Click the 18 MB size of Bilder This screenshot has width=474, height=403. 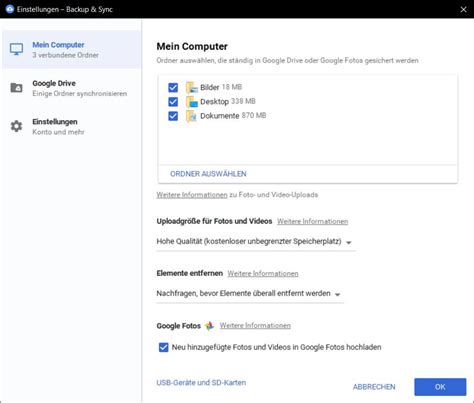pyautogui.click(x=232, y=87)
